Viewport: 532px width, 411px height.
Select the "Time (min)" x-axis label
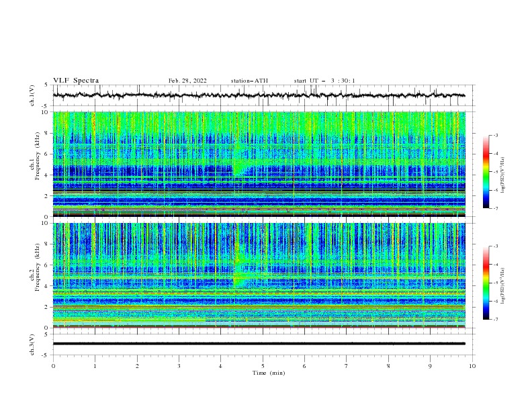pyautogui.click(x=269, y=373)
